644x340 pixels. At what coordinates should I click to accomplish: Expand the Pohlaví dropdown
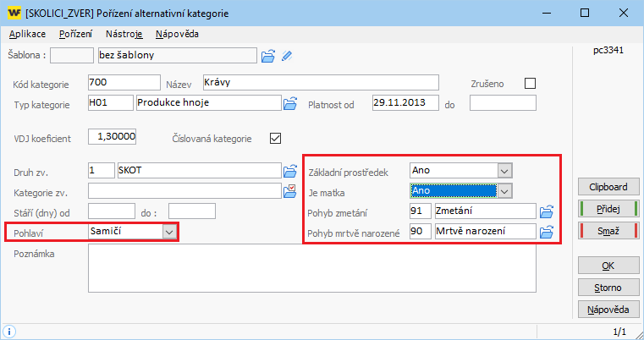tap(169, 231)
